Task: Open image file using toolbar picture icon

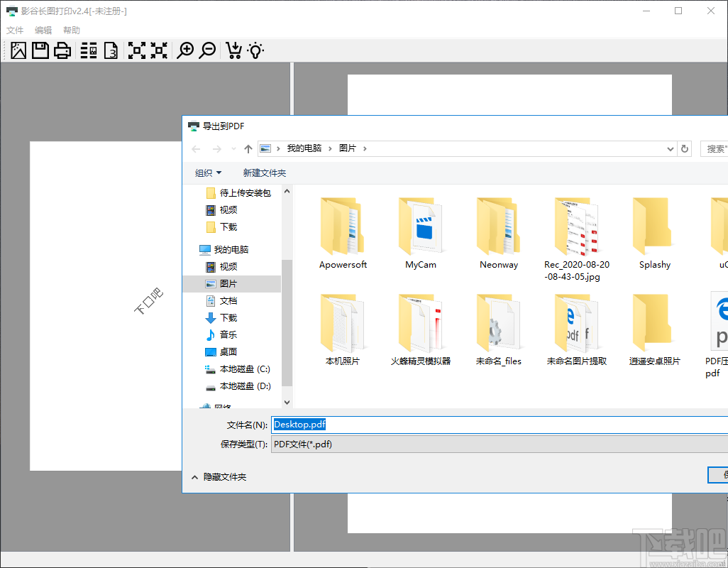Action: coord(18,50)
